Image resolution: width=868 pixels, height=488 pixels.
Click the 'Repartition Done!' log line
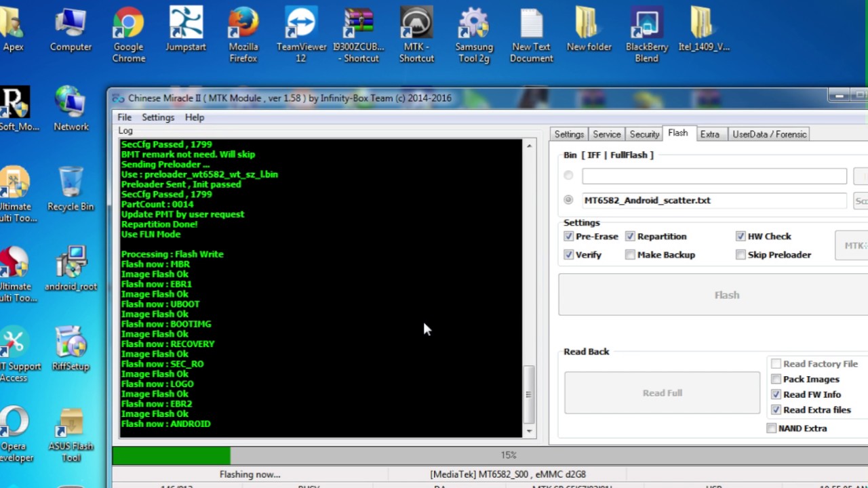[x=159, y=224]
